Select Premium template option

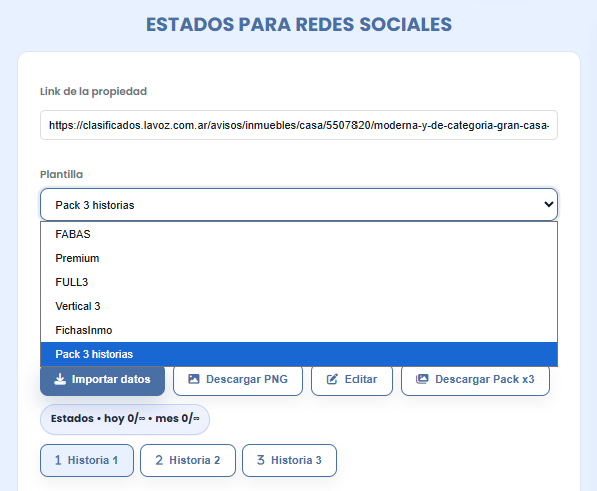click(x=299, y=258)
